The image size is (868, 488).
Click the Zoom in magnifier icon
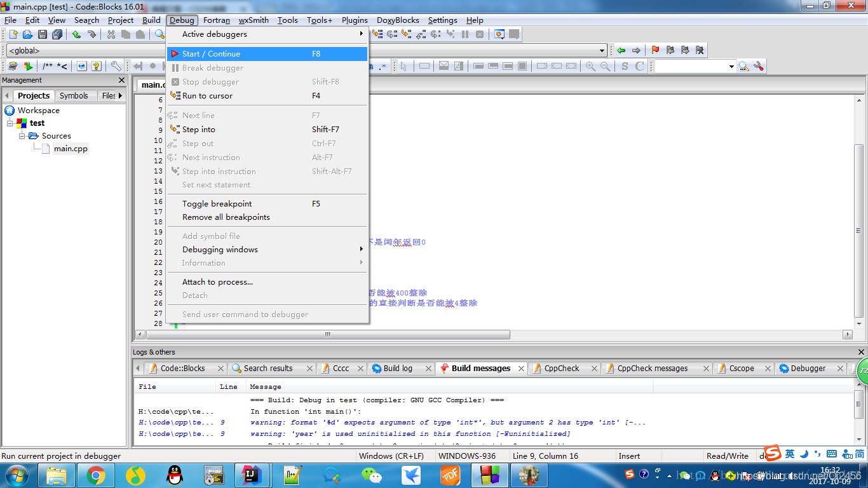point(590,66)
